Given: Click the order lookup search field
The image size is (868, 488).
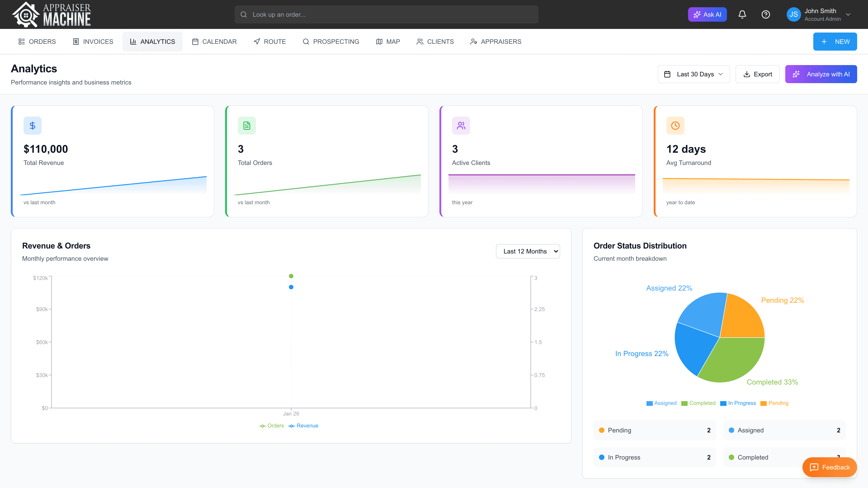Looking at the screenshot, I should [386, 14].
